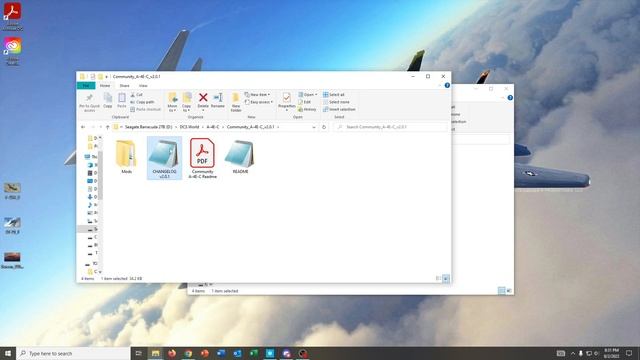Click the taskbar search box
The height and width of the screenshot is (360, 640).
pos(73,353)
